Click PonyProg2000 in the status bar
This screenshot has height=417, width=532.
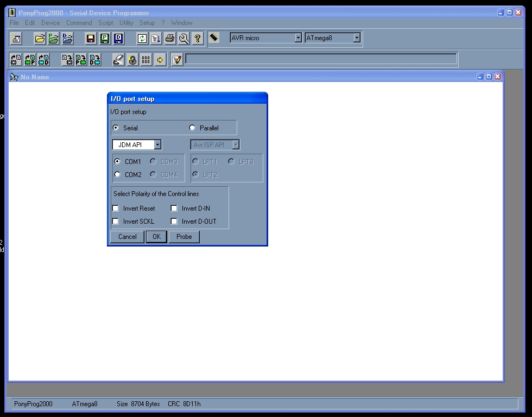[33, 404]
